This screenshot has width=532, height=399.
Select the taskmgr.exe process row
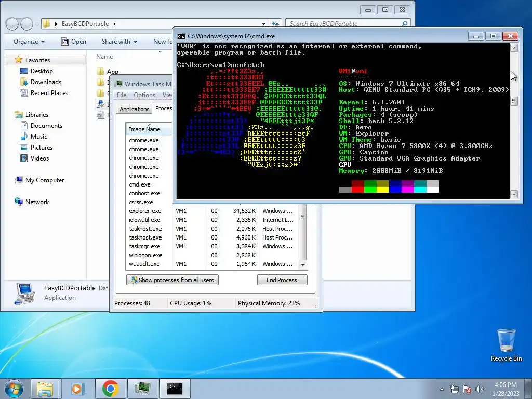(212, 246)
